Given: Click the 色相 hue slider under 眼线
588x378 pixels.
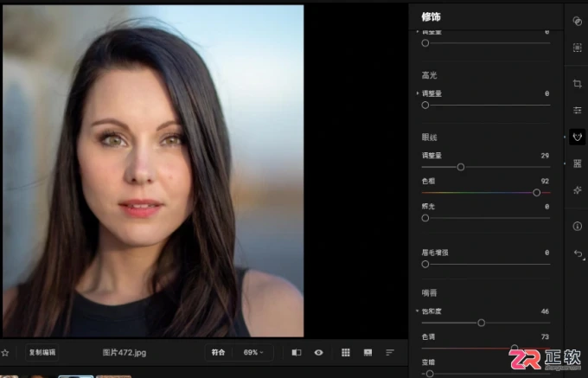Looking at the screenshot, I should pyautogui.click(x=486, y=192).
